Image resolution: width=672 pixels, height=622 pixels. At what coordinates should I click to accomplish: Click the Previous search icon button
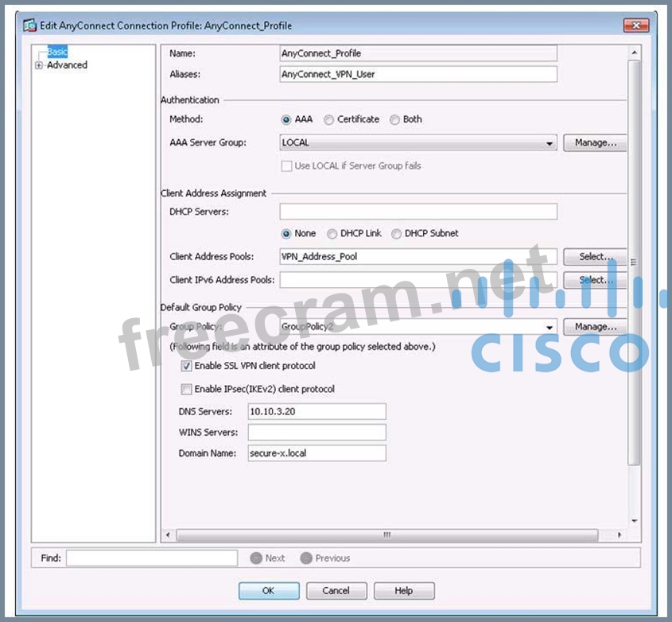point(305,558)
